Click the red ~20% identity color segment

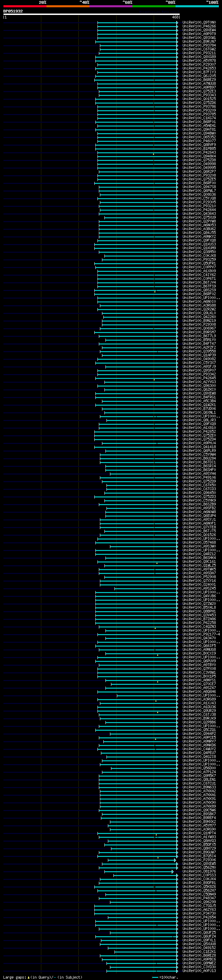tap(25, 6)
